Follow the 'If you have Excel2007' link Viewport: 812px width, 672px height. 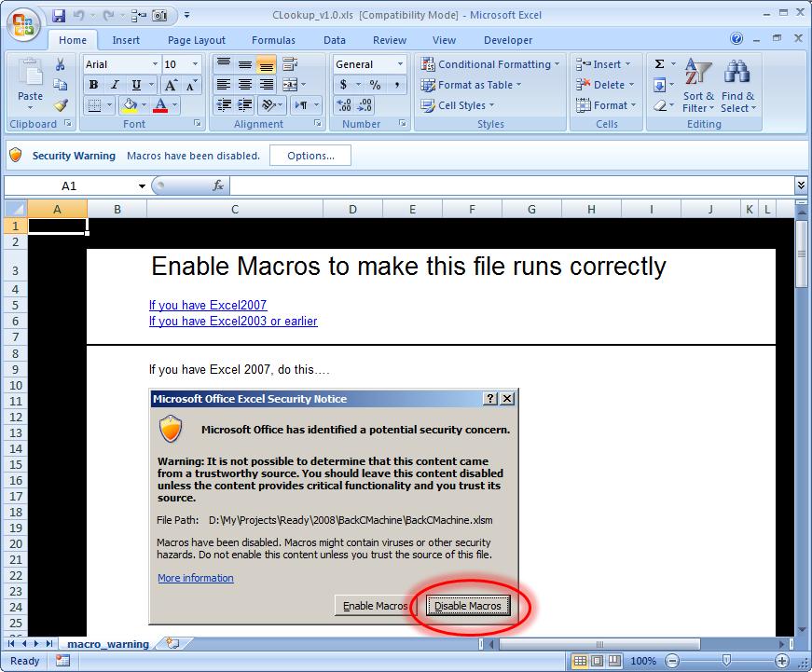[x=208, y=305]
